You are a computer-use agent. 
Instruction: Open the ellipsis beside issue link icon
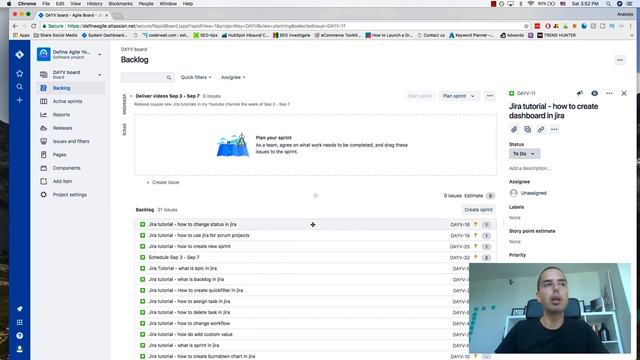[554, 129]
